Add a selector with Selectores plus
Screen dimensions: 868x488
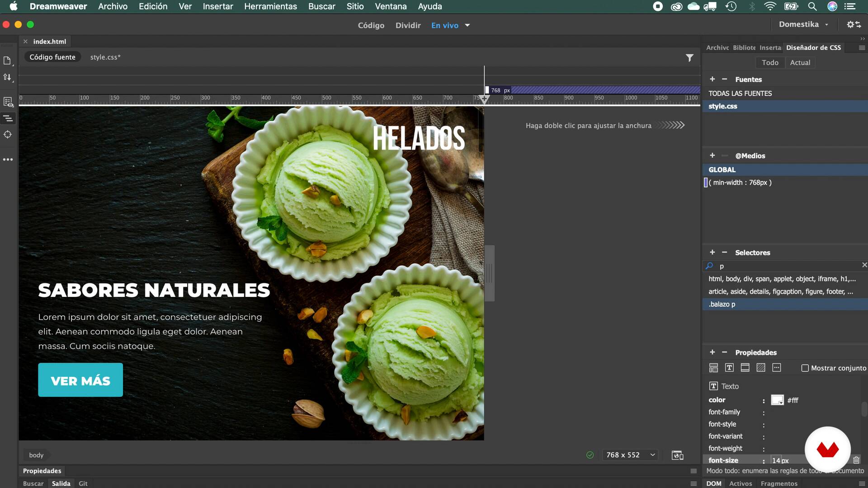712,252
